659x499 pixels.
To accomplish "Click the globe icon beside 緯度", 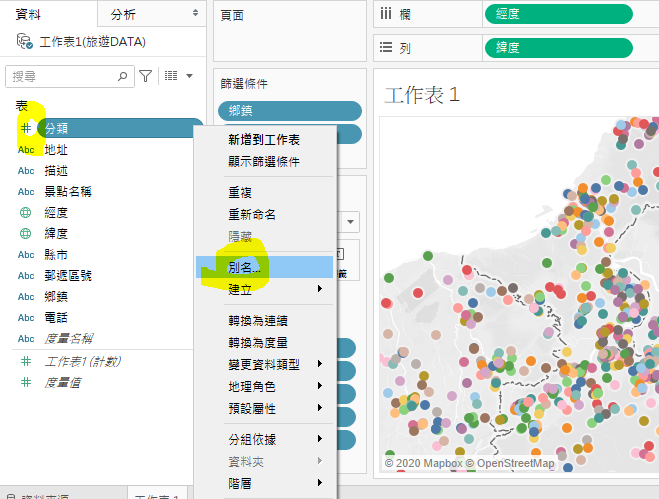I will point(26,233).
